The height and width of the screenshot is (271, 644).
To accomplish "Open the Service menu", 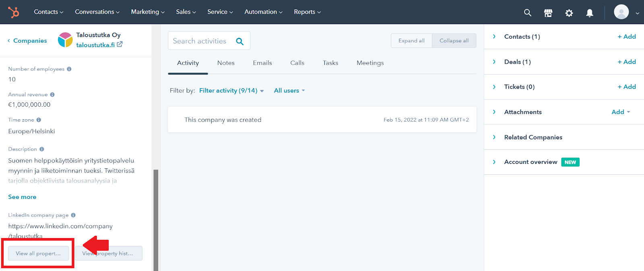I will pos(220,12).
